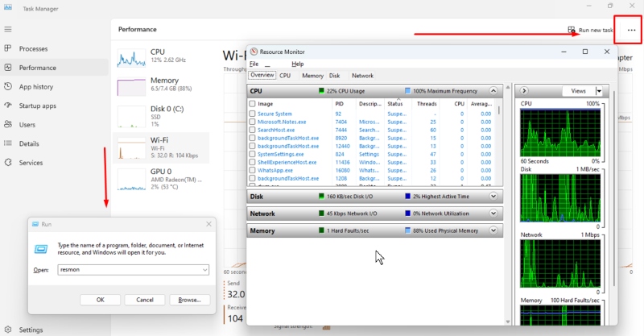Go to Startup apps section
The width and height of the screenshot is (644, 336).
click(37, 106)
